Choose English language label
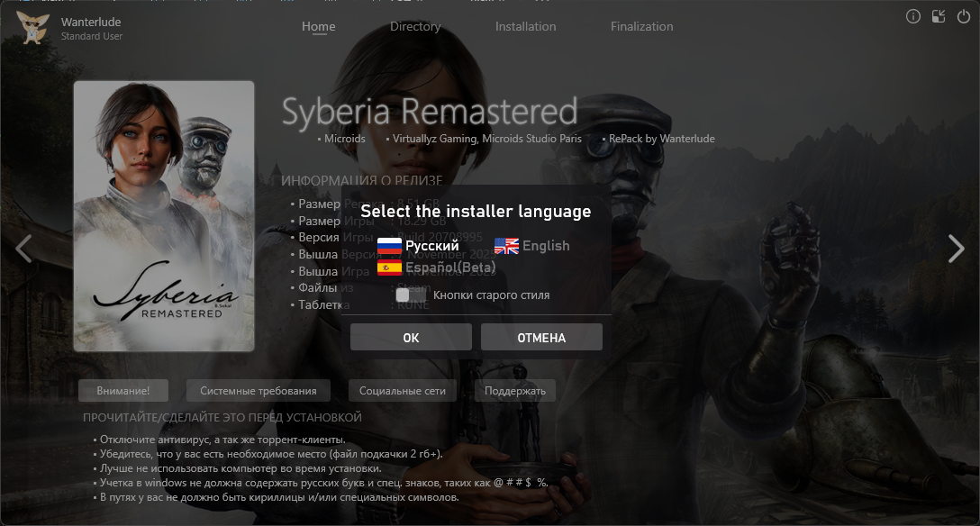980x526 pixels. point(546,246)
